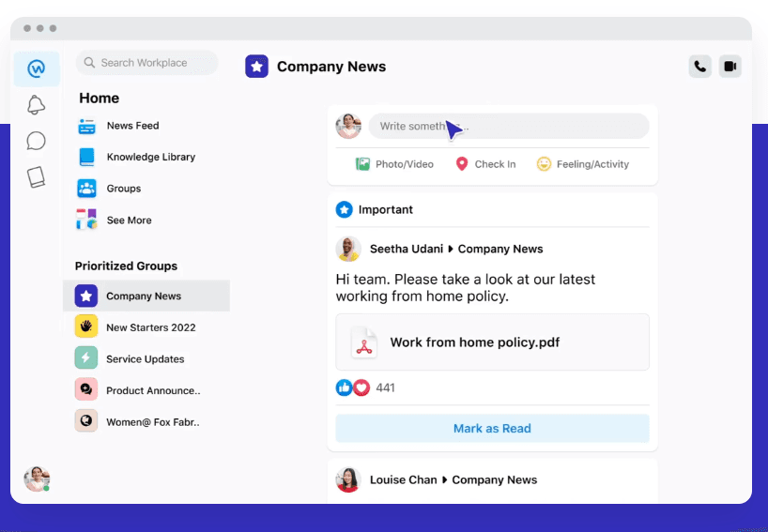The image size is (768, 532).
Task: View the 441 reactions count
Action: pos(385,388)
